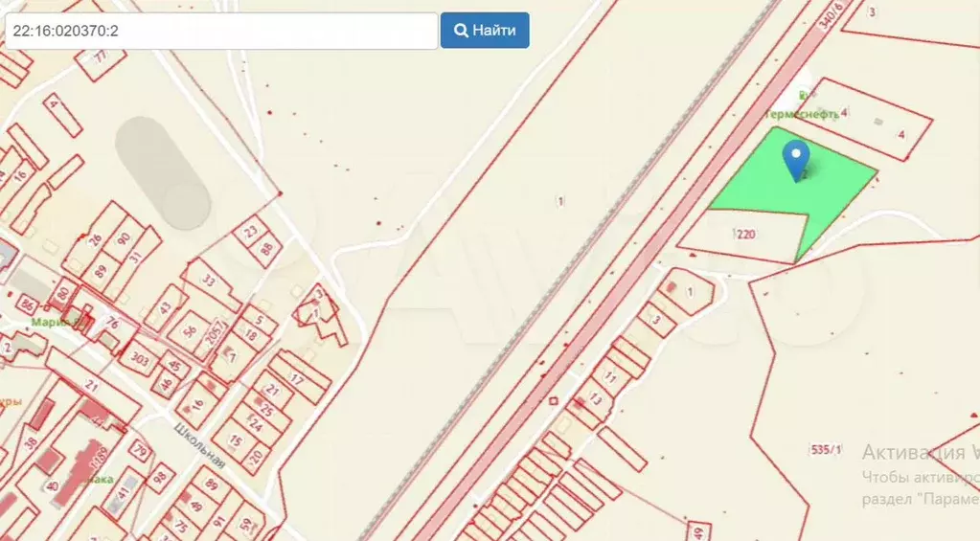Click the Гермеснефть fuel station icon
Viewport: 980px width, 541px height.
click(x=803, y=96)
